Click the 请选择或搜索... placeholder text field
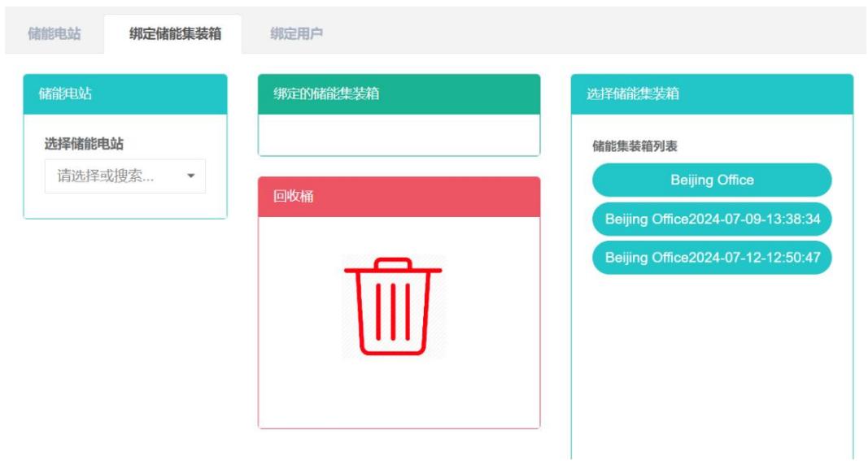 (110, 176)
